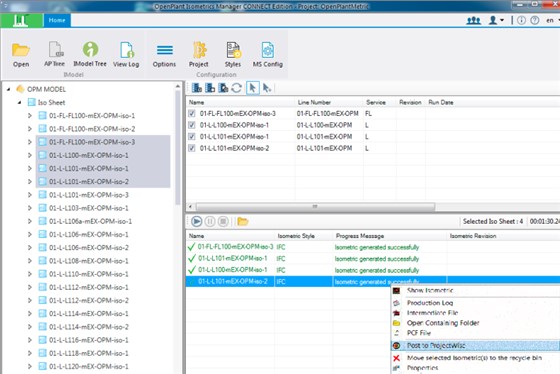Open the user account dropdown

[x=496, y=20]
